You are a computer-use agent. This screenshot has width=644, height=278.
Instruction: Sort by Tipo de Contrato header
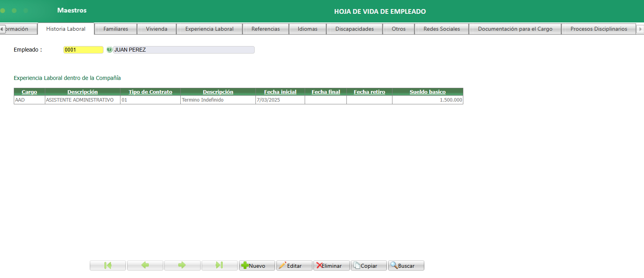pyautogui.click(x=150, y=92)
